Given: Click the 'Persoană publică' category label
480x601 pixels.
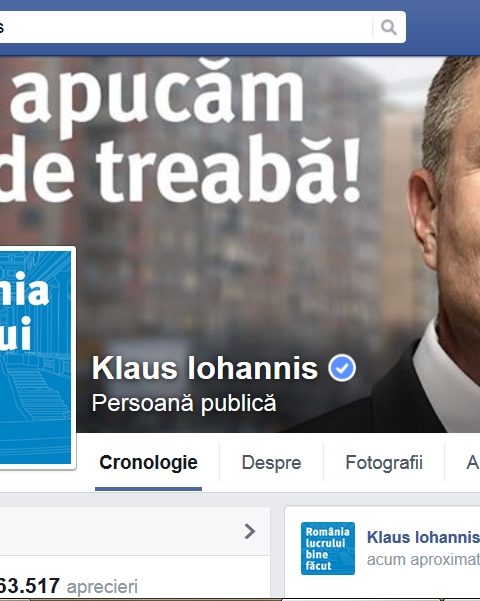Looking at the screenshot, I should pyautogui.click(x=184, y=403).
